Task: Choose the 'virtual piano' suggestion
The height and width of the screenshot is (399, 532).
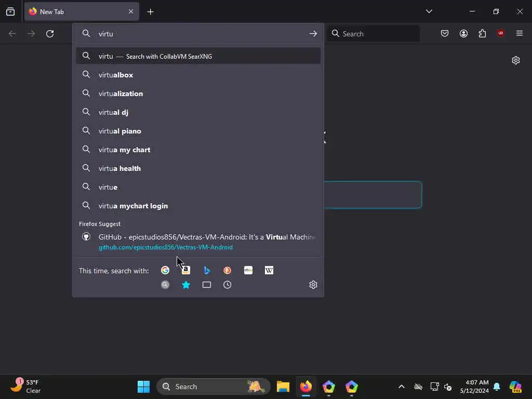Action: pyautogui.click(x=198, y=130)
